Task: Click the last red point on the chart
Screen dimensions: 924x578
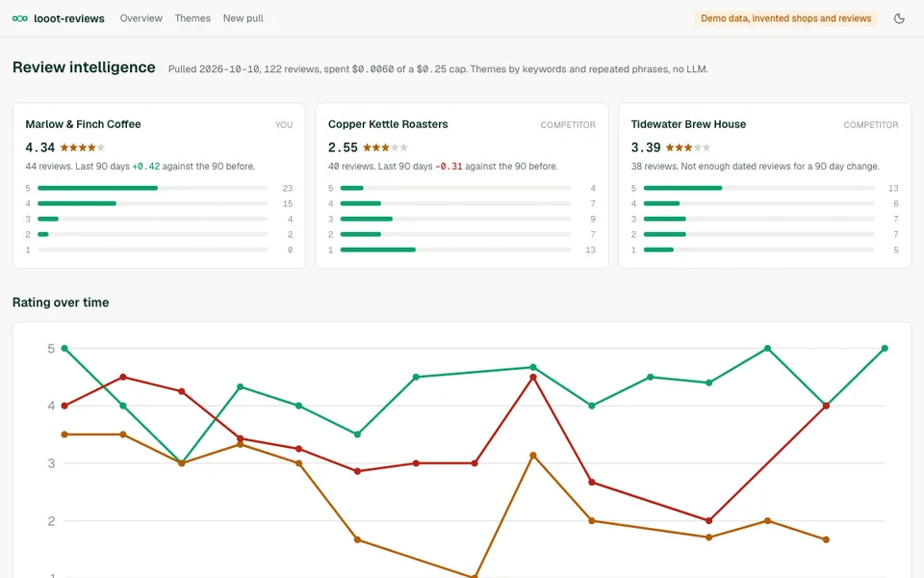Action: pos(826,406)
